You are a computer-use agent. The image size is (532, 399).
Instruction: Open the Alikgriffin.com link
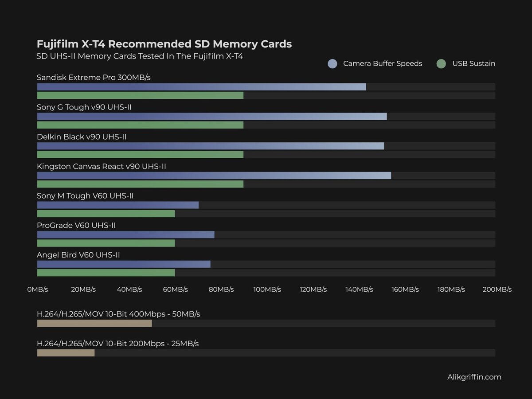click(x=474, y=377)
